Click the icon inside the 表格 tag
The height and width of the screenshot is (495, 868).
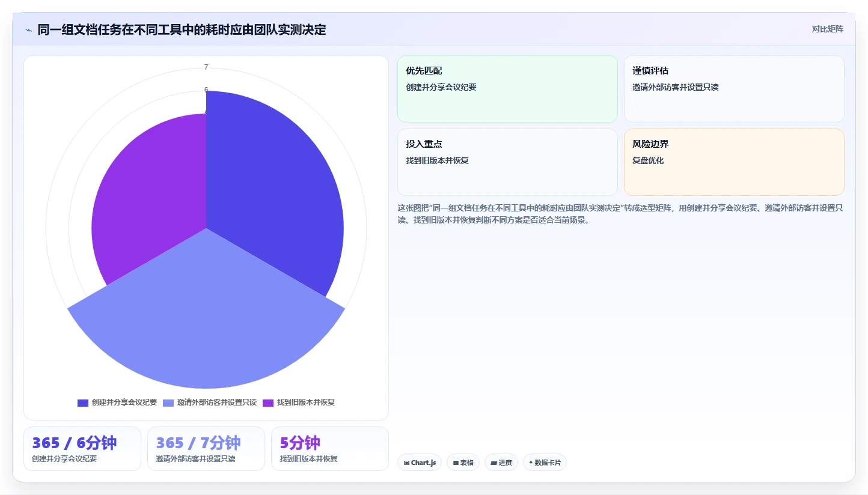point(456,463)
